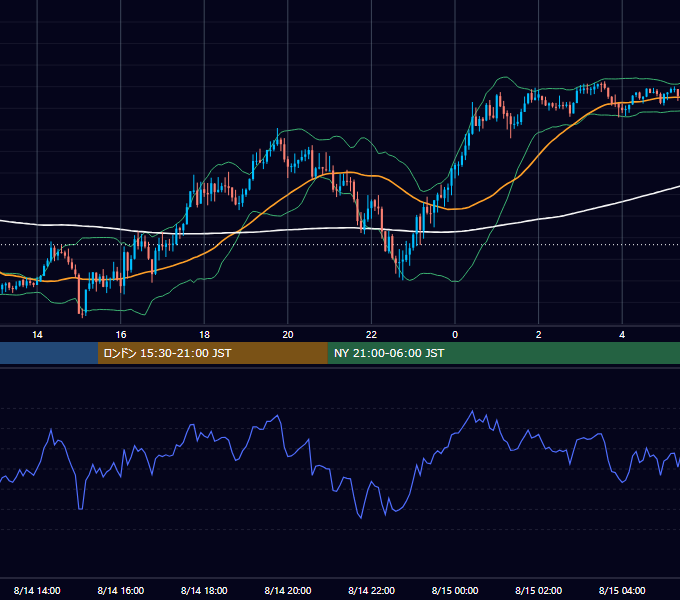The image size is (680, 600).
Task: Click the 8/14 22:00 time label
Action: 372,590
